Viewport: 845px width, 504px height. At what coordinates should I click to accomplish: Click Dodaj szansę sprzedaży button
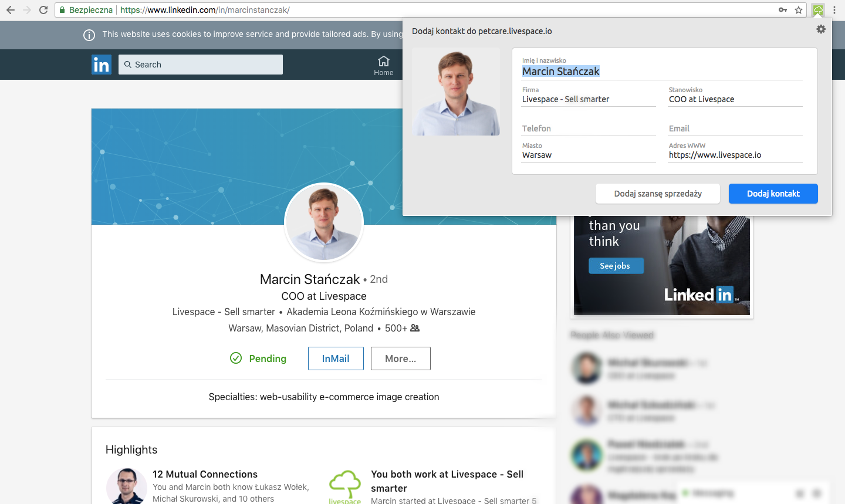pyautogui.click(x=658, y=194)
